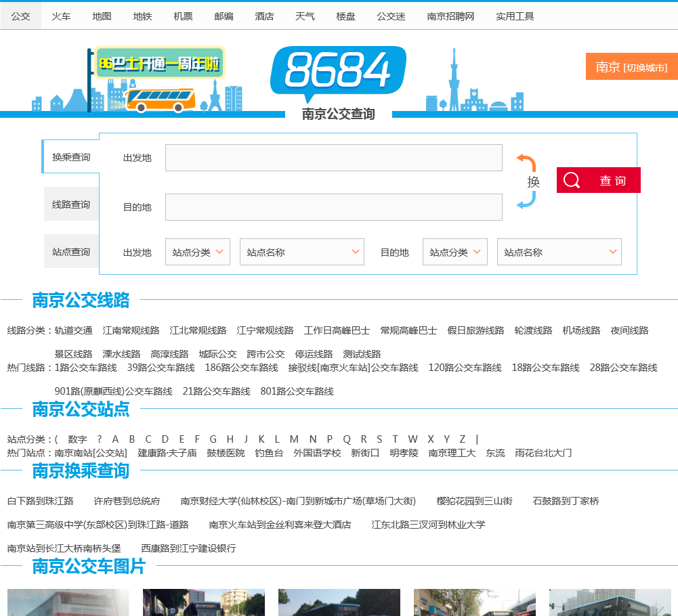678x616 pixels.
Task: Open 轨道交通 route category
Action: [x=74, y=331]
